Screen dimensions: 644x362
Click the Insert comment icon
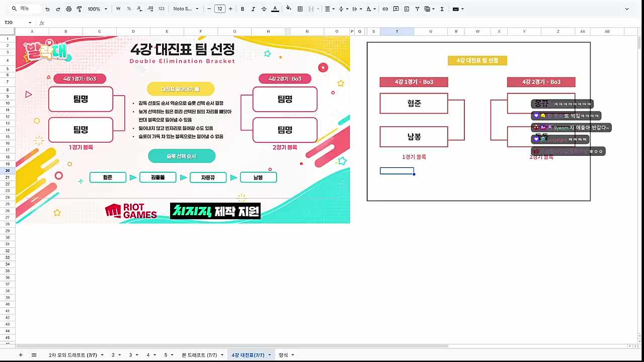396,9
